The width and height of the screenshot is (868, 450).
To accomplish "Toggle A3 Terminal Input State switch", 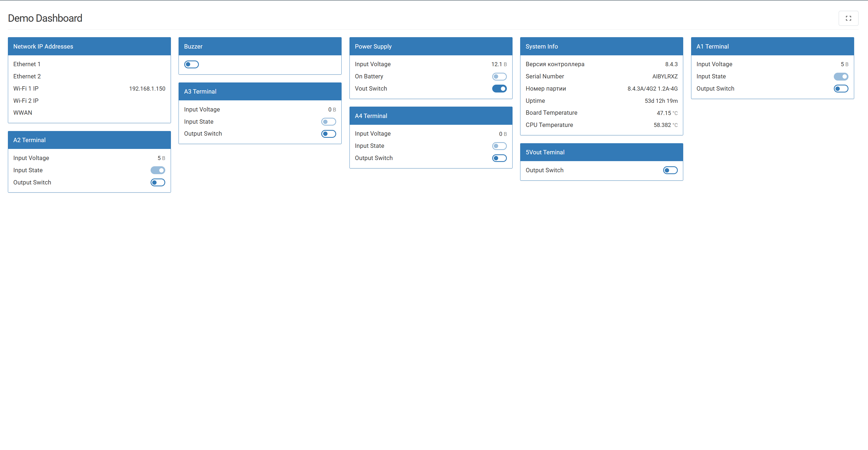I will (329, 122).
